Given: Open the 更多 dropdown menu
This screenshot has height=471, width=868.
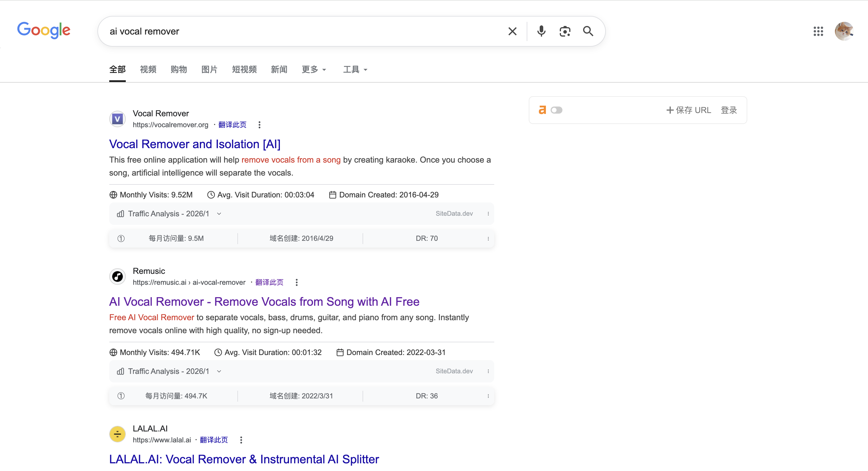Looking at the screenshot, I should [314, 69].
